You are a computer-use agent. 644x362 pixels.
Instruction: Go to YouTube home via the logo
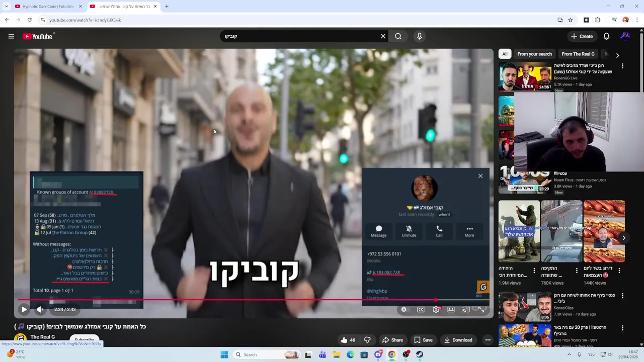[x=38, y=36]
